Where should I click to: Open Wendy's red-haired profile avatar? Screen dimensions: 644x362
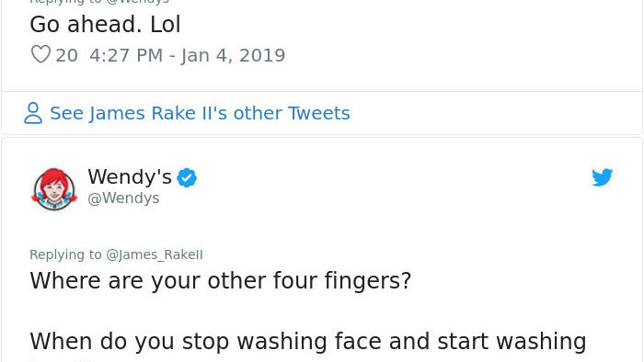pyautogui.click(x=54, y=188)
